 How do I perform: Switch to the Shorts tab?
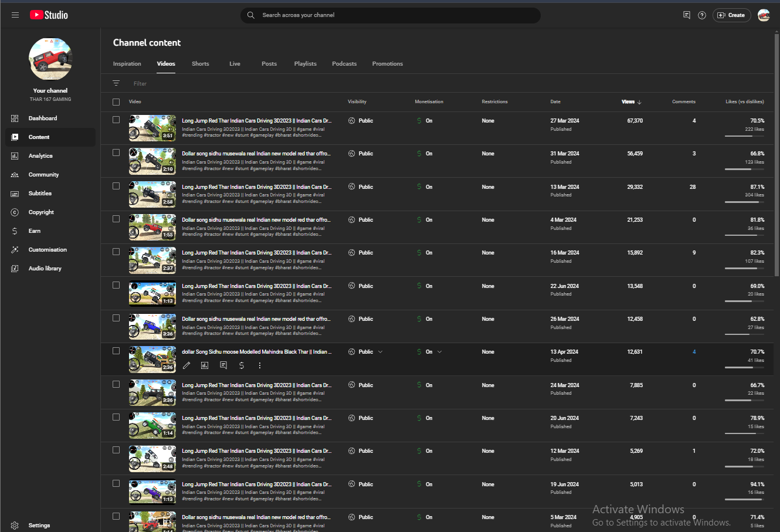pos(200,64)
